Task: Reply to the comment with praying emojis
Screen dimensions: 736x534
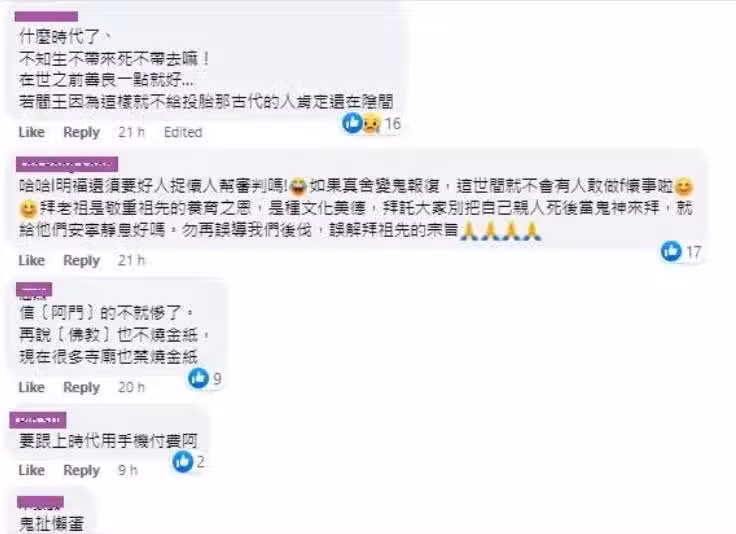Action: click(x=82, y=261)
